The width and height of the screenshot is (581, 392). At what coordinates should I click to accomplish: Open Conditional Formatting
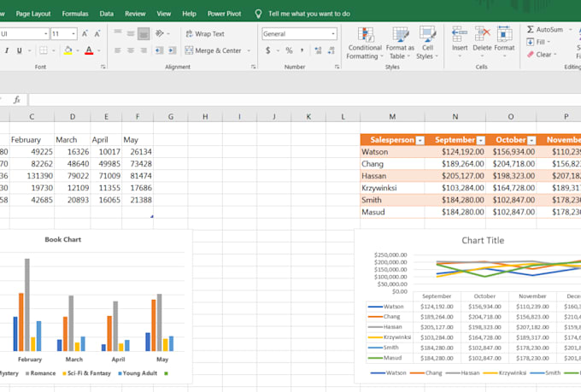(x=365, y=43)
